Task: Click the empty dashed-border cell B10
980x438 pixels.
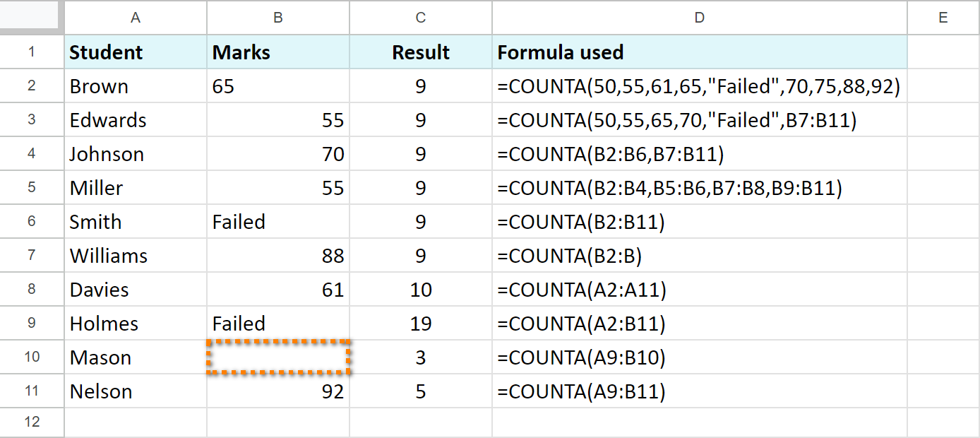Action: coord(277,357)
